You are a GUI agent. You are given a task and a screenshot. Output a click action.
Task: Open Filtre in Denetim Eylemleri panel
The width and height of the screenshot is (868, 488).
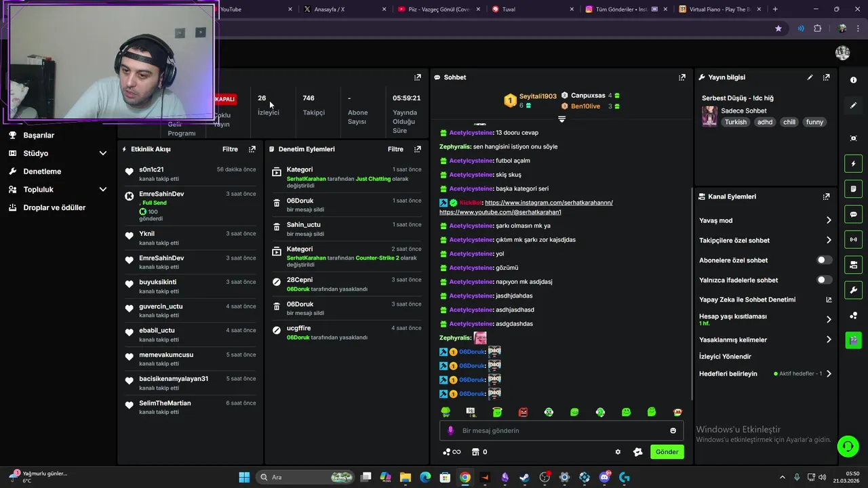pyautogui.click(x=395, y=149)
